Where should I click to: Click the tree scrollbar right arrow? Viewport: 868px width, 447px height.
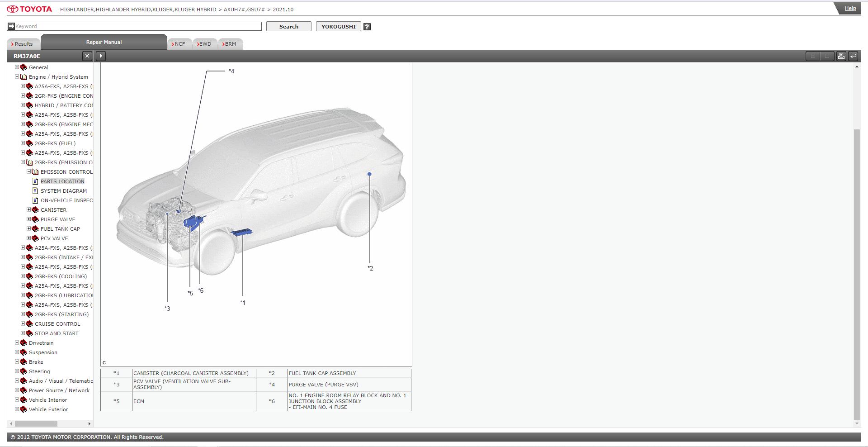click(x=89, y=424)
